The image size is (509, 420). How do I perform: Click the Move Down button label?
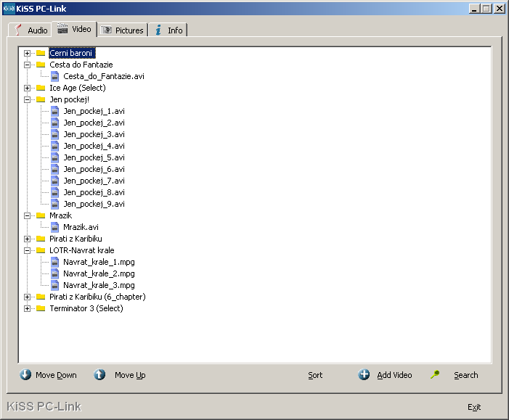(x=56, y=375)
